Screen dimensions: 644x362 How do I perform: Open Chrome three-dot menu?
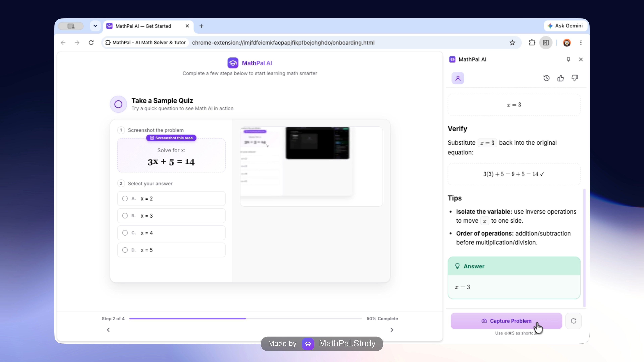click(x=581, y=43)
